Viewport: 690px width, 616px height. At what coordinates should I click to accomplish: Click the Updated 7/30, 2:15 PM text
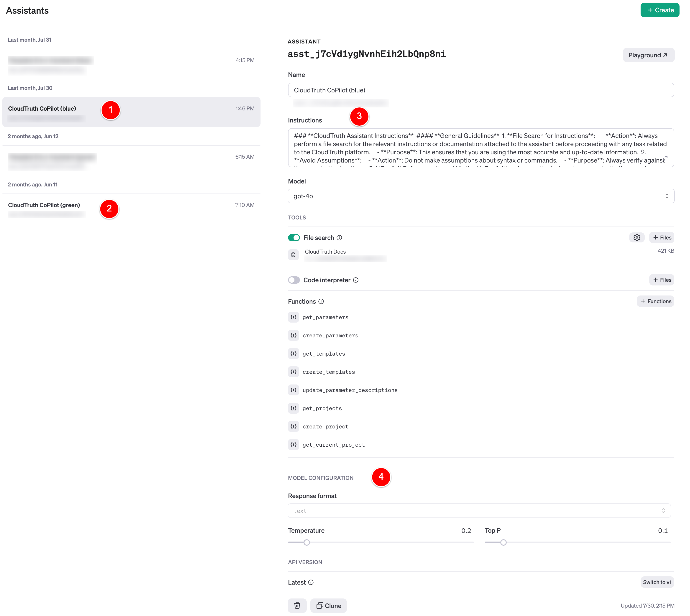647,606
